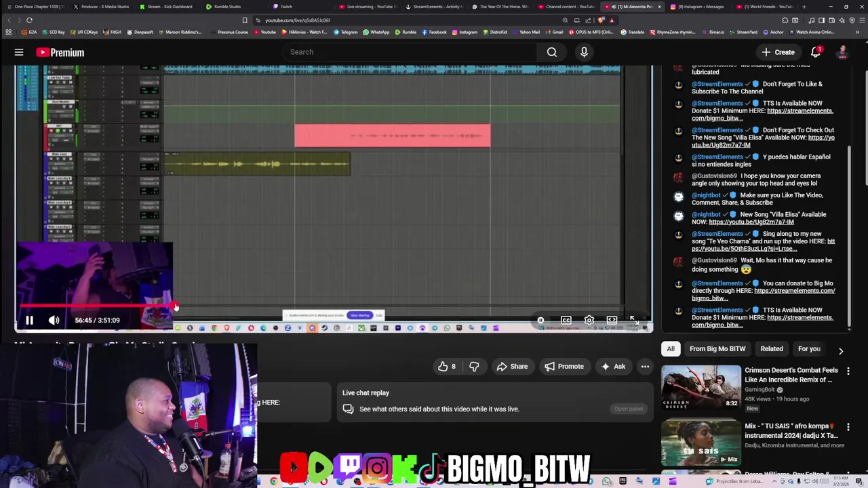Viewport: 868px width, 488px height.
Task: Open the Facebook bookmark
Action: tap(434, 32)
